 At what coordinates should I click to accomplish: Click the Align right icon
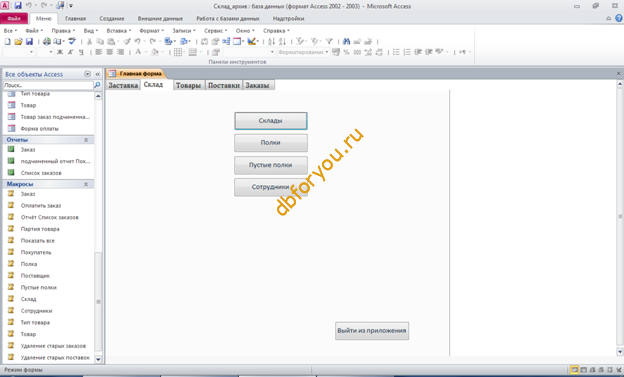120,52
